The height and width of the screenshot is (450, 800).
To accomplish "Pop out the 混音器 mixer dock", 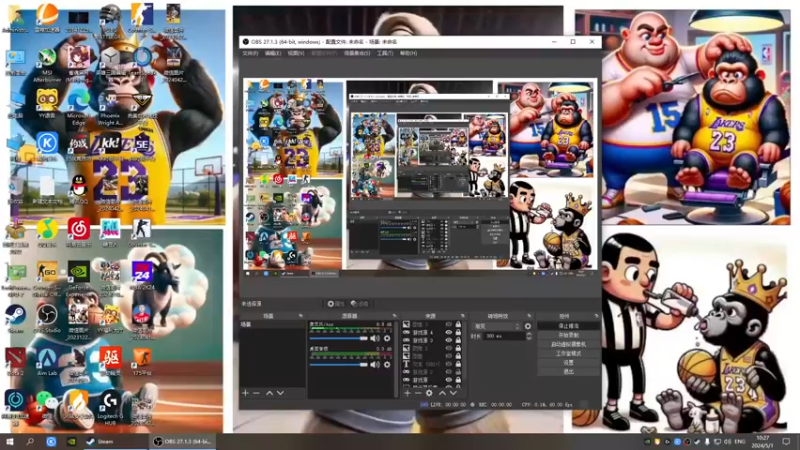I will (x=394, y=316).
